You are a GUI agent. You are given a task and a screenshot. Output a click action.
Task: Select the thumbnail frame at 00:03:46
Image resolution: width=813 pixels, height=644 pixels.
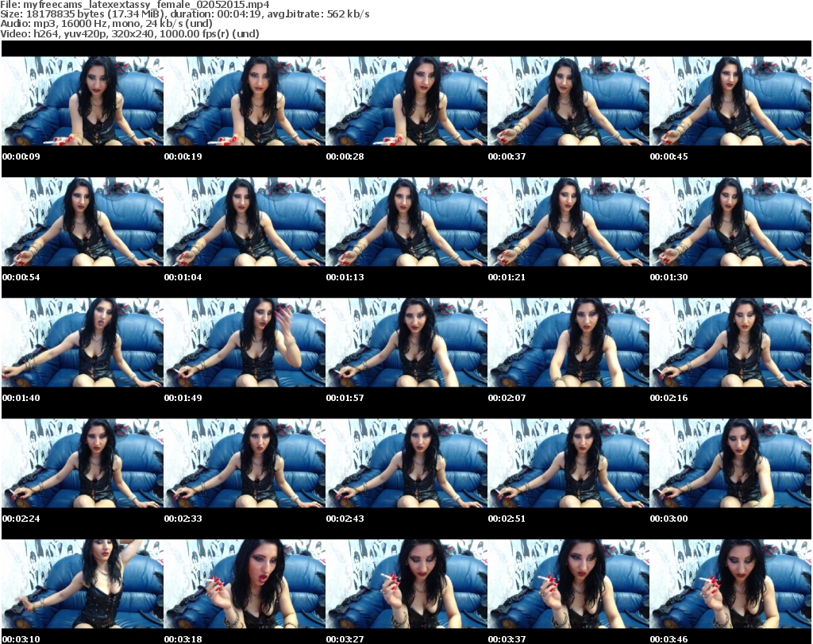coord(730,584)
